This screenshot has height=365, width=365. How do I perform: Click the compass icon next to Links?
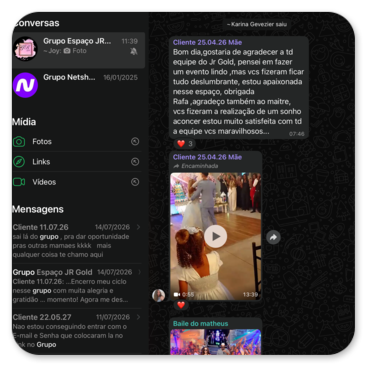19,162
